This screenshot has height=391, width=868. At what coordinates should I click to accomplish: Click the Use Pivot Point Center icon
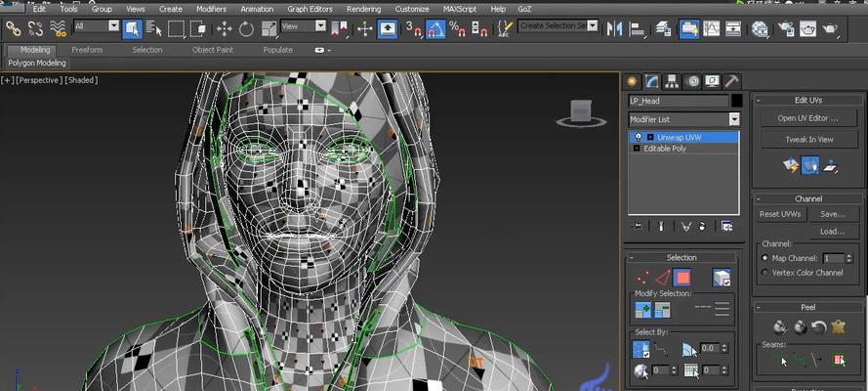(340, 28)
